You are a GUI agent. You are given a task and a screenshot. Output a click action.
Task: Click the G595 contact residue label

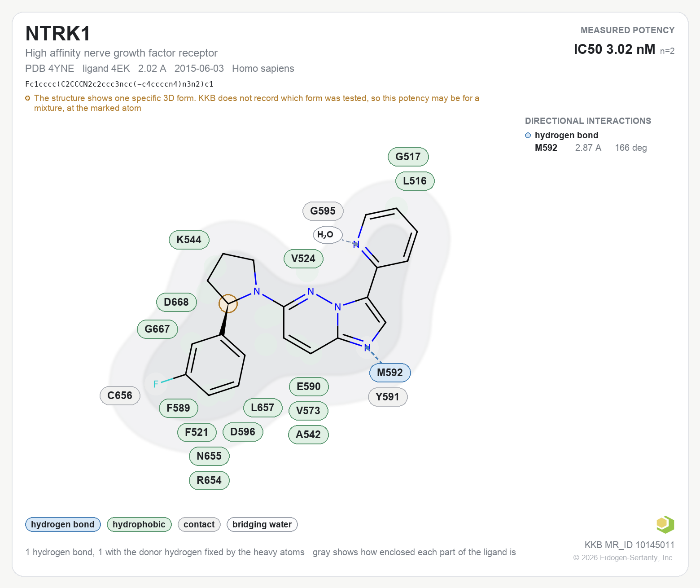[x=323, y=211]
